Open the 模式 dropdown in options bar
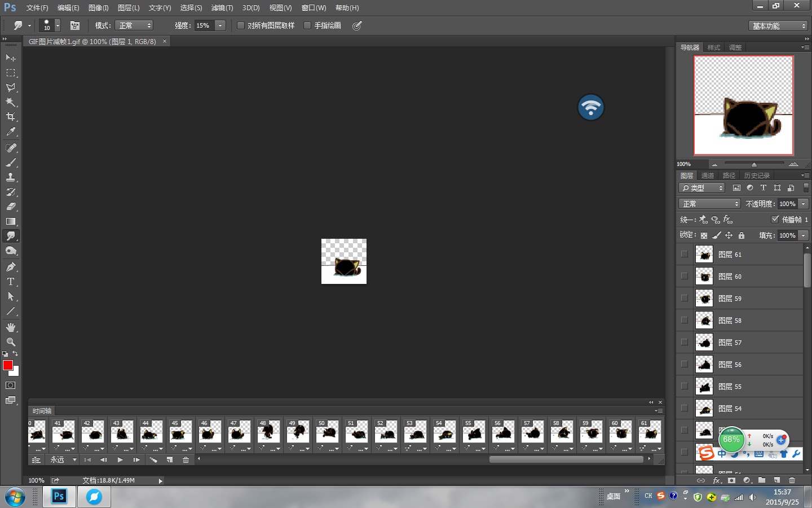The image size is (812, 508). (134, 25)
